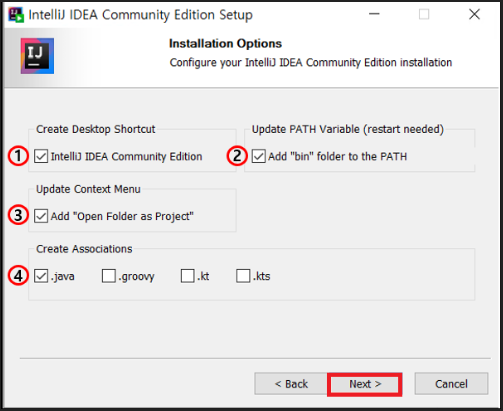This screenshot has height=411, width=503.
Task: Click the IntelliJ IDEA IJ logo
Action: pos(37,56)
